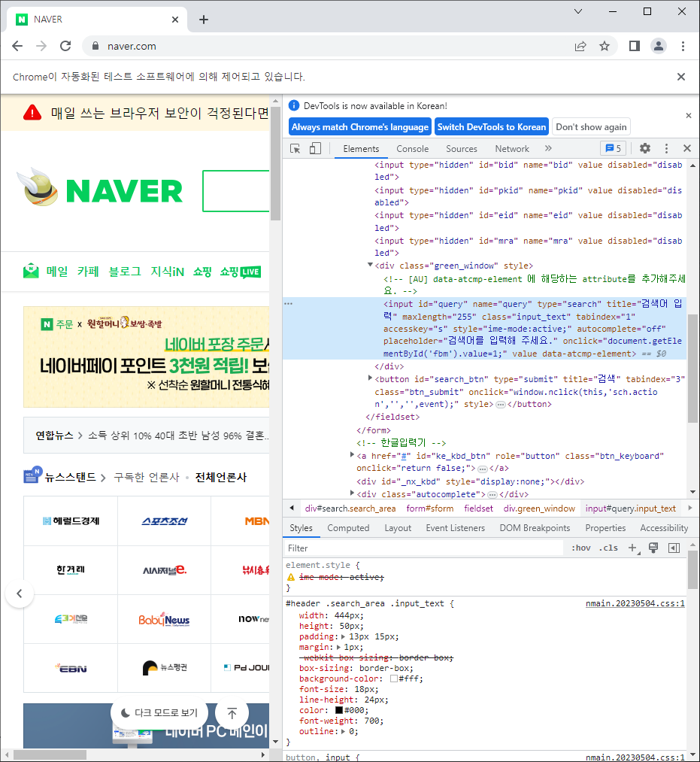Show more DevTools tabs chevron
This screenshot has height=762, width=700.
point(548,148)
